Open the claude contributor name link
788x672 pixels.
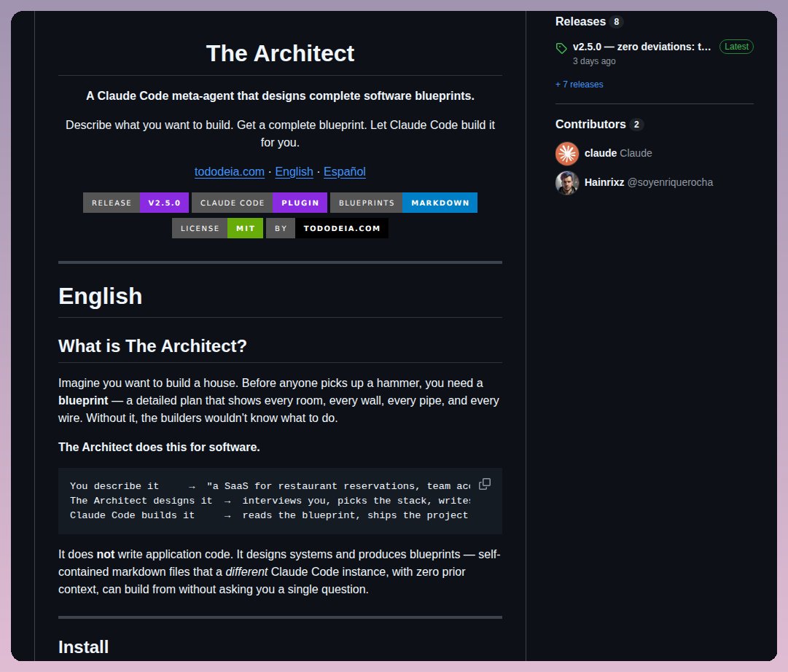601,153
